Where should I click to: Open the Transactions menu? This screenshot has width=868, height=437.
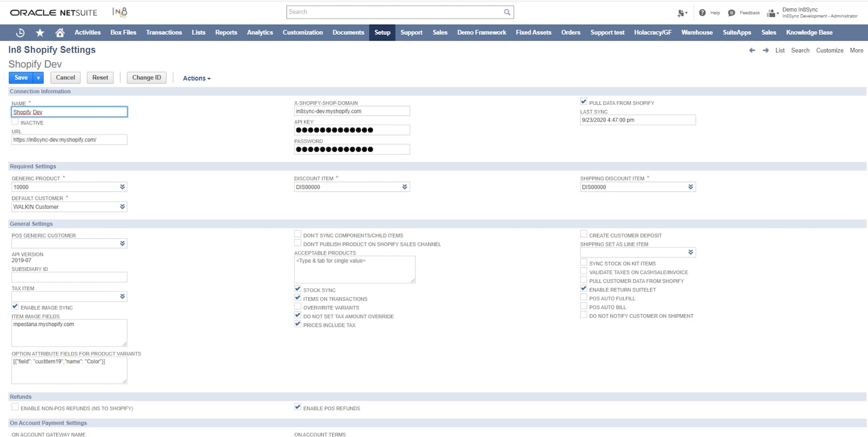point(164,33)
